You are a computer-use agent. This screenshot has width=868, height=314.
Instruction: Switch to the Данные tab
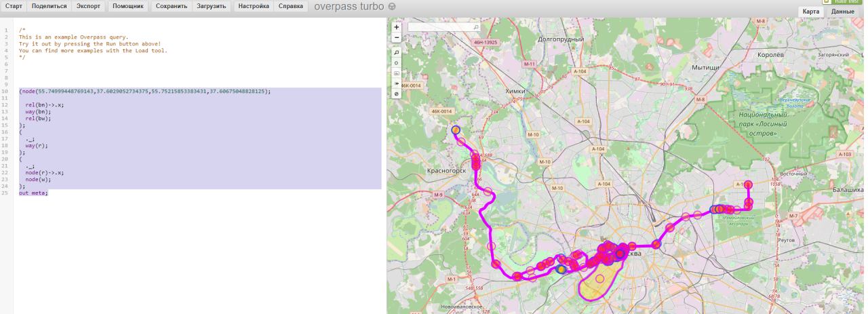tap(842, 12)
